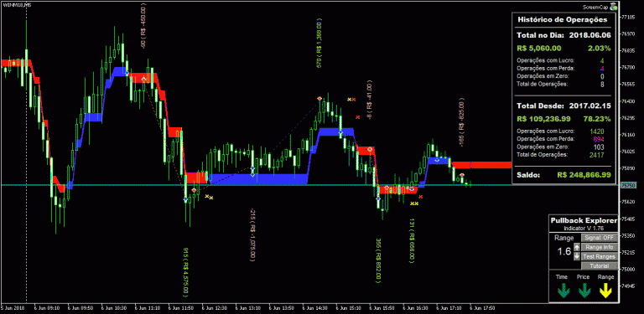Open the Tutorial
This screenshot has width=644, height=314.
(600, 266)
